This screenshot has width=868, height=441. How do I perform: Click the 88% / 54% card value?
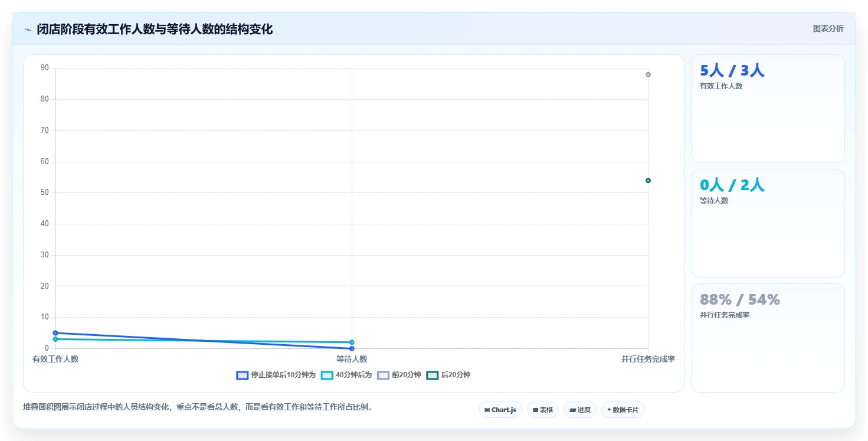click(740, 300)
